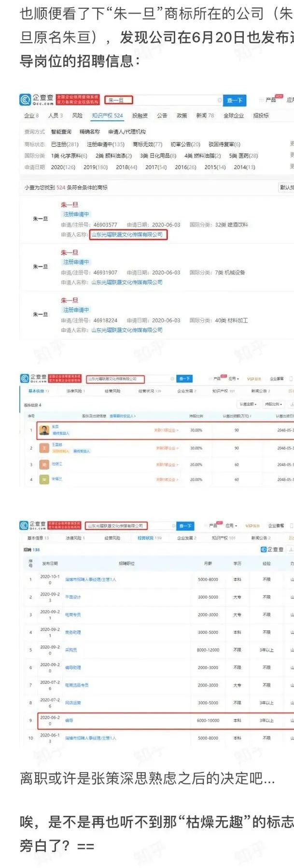Open the 新闻 78 tab

pos(205,115)
